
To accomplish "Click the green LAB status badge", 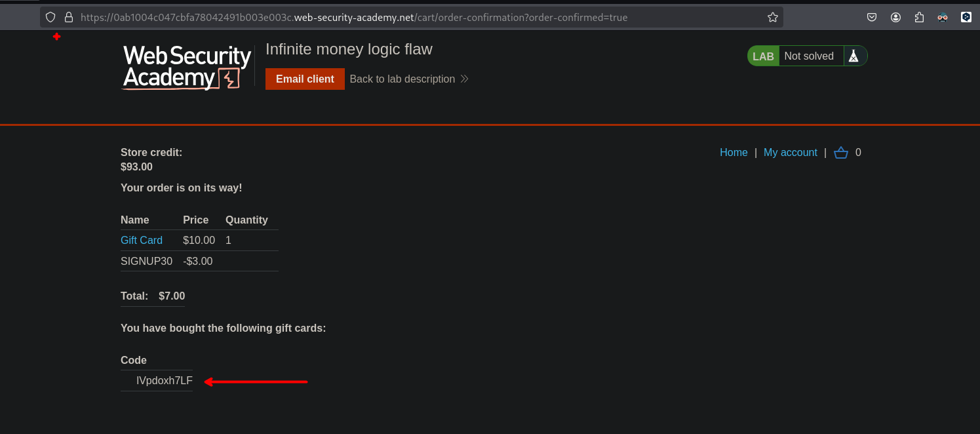I will pyautogui.click(x=763, y=56).
